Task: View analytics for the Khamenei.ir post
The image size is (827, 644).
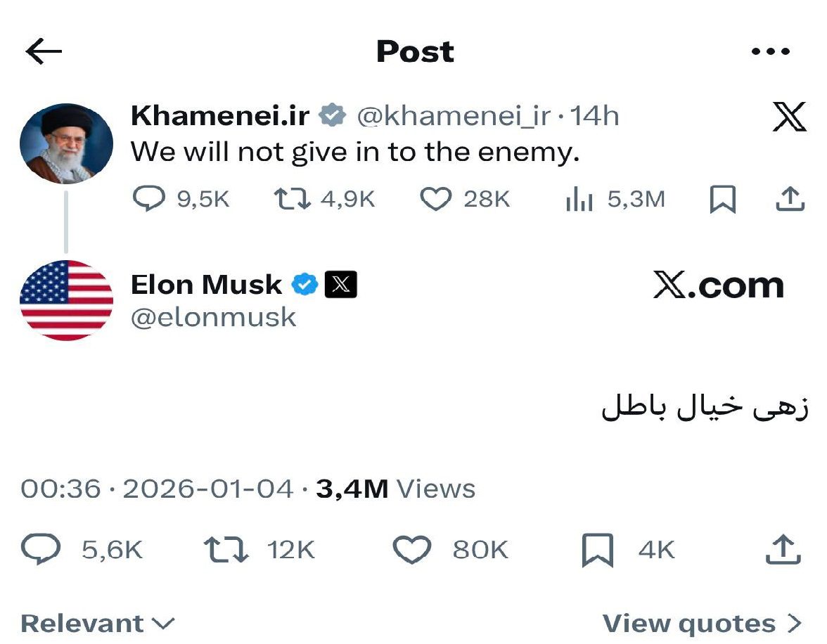Action: [579, 200]
